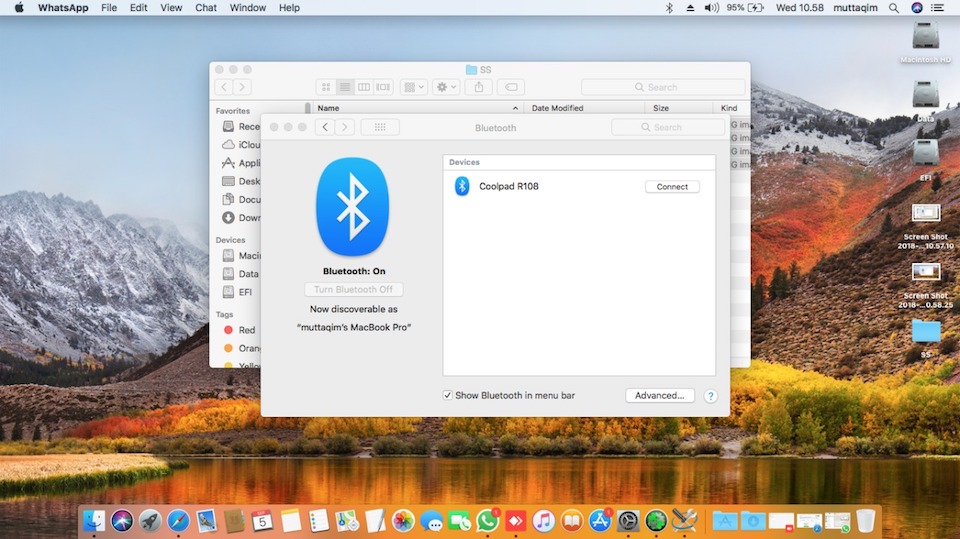Click the eject icon in the menu bar
This screenshot has height=539, width=960.
click(690, 8)
